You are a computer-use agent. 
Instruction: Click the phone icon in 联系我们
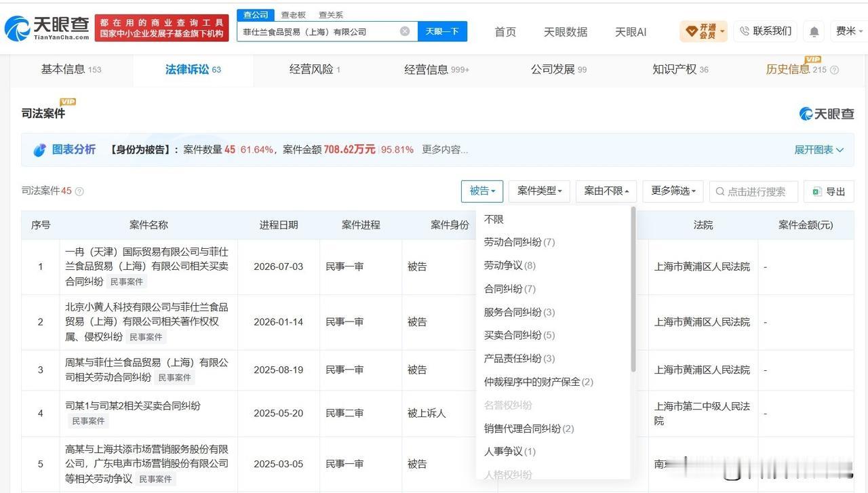coord(745,31)
